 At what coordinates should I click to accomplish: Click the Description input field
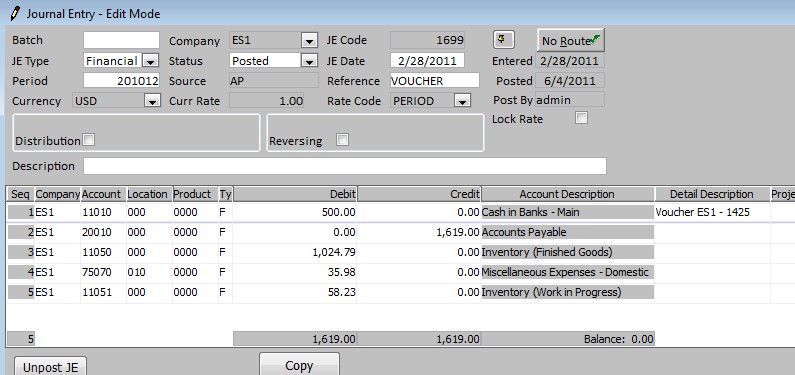coord(345,166)
